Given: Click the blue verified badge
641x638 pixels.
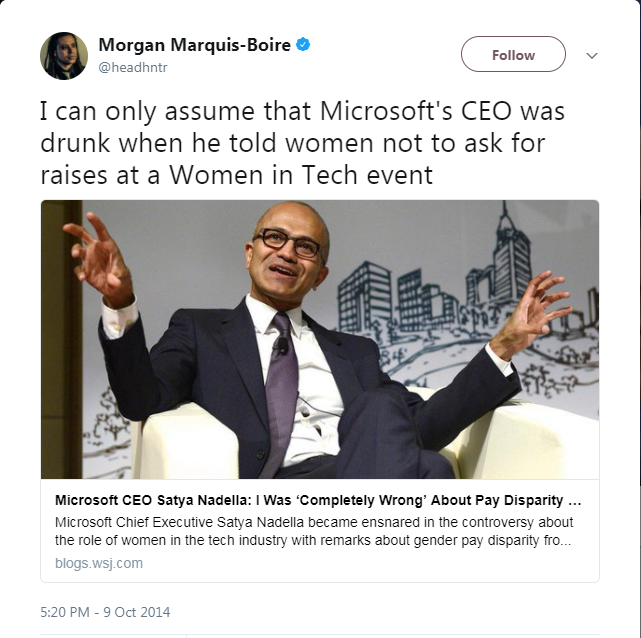Looking at the screenshot, I should pos(304,45).
